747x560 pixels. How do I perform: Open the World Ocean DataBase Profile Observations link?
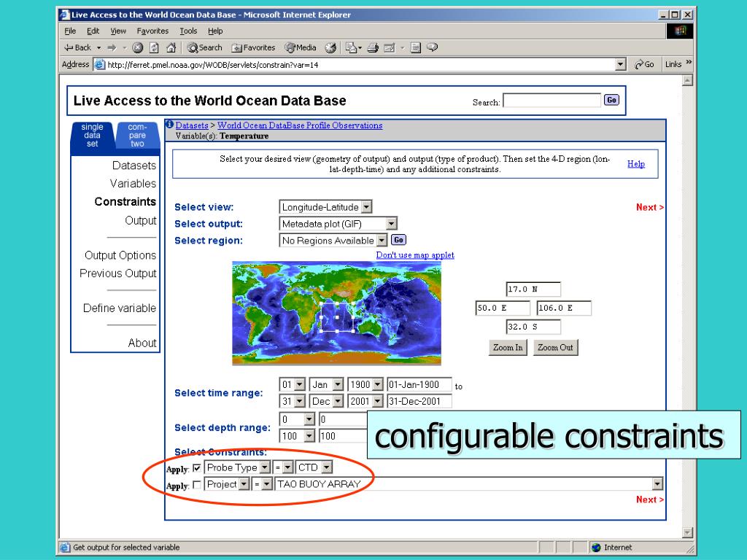click(x=300, y=125)
